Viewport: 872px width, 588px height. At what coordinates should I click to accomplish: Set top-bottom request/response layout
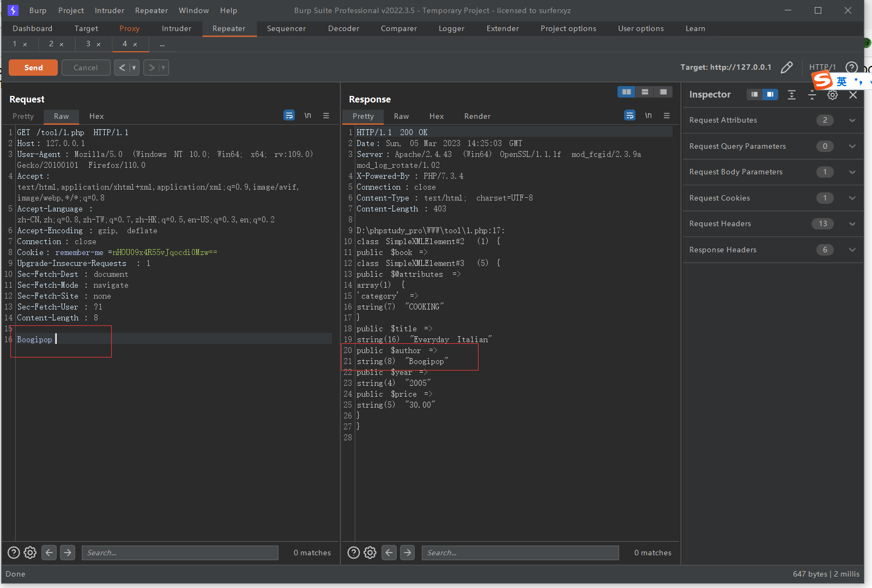[x=645, y=92]
